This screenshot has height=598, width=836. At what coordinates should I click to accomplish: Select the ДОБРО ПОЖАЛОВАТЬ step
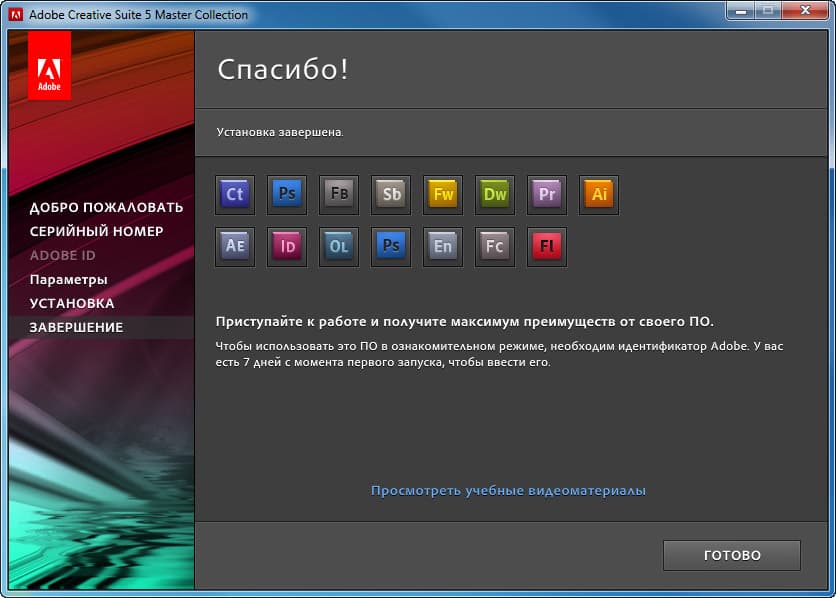click(x=106, y=207)
